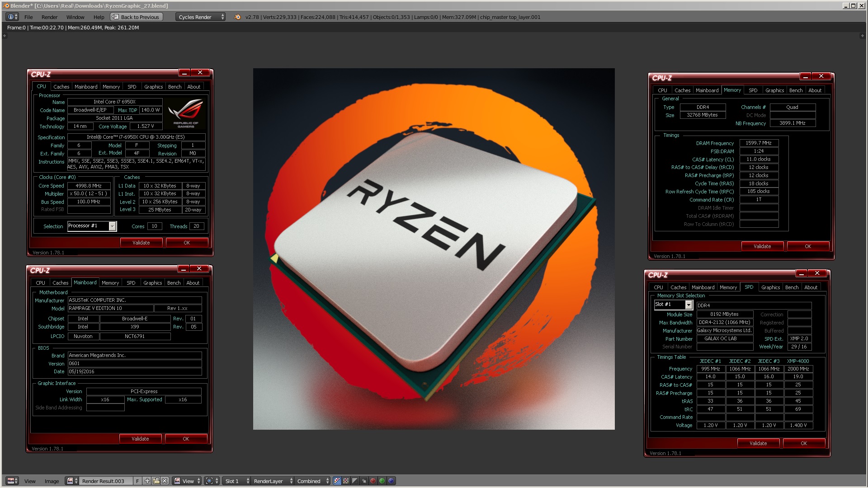Unlink Render Result image with X icon

click(x=165, y=481)
